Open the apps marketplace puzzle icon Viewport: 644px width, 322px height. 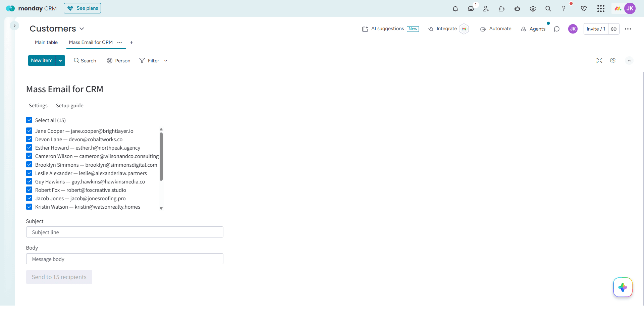[501, 9]
